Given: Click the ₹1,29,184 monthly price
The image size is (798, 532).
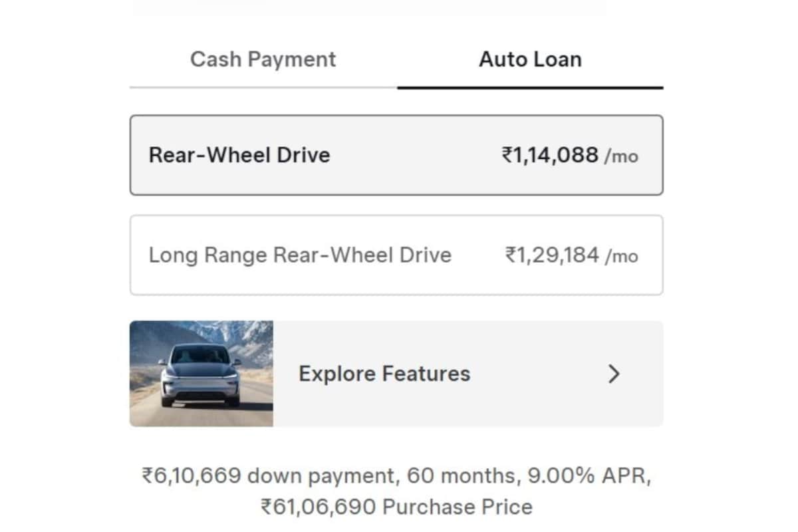Looking at the screenshot, I should (x=552, y=255).
